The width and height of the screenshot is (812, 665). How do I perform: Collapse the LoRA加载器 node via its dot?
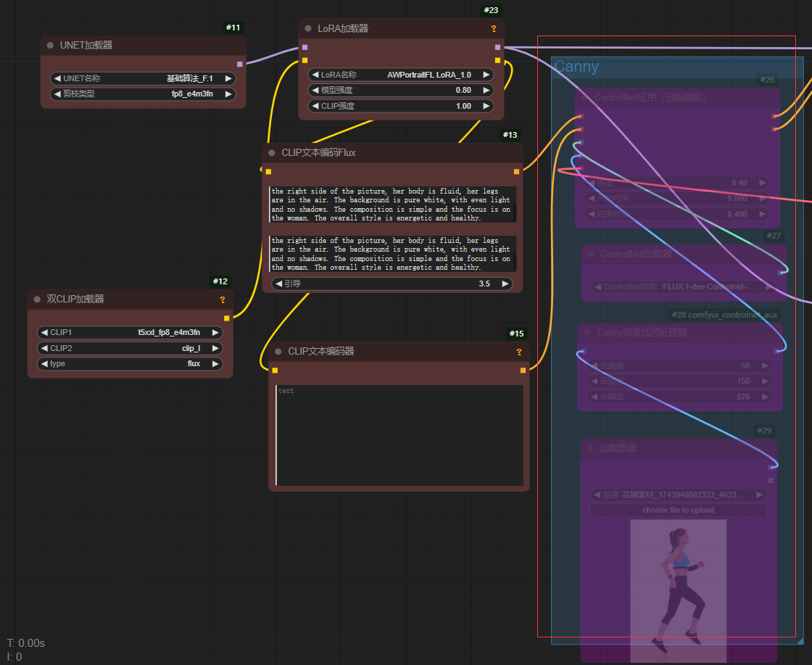pyautogui.click(x=308, y=28)
